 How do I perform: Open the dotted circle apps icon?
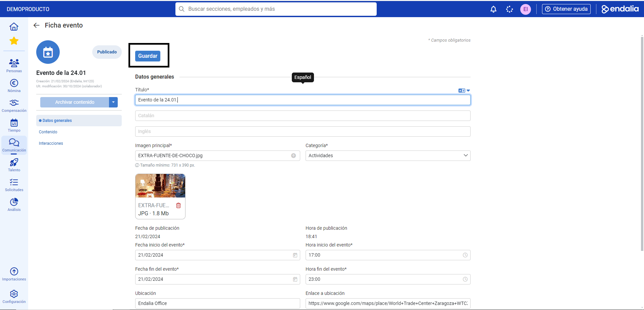(509, 9)
